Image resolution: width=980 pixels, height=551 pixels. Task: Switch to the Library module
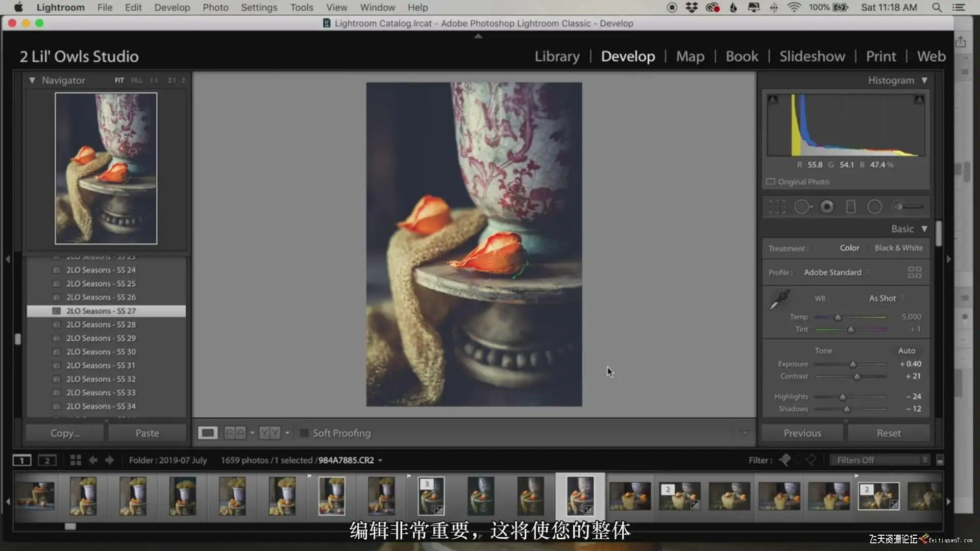click(557, 56)
